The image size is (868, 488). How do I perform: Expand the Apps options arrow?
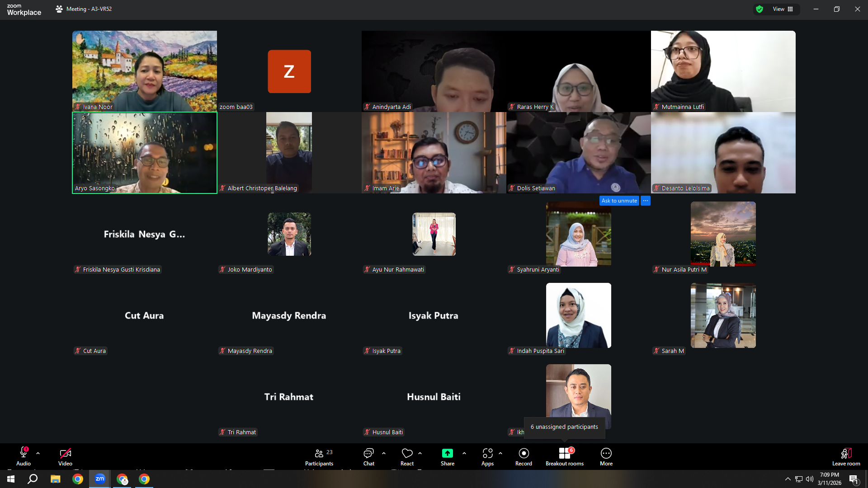[500, 453]
